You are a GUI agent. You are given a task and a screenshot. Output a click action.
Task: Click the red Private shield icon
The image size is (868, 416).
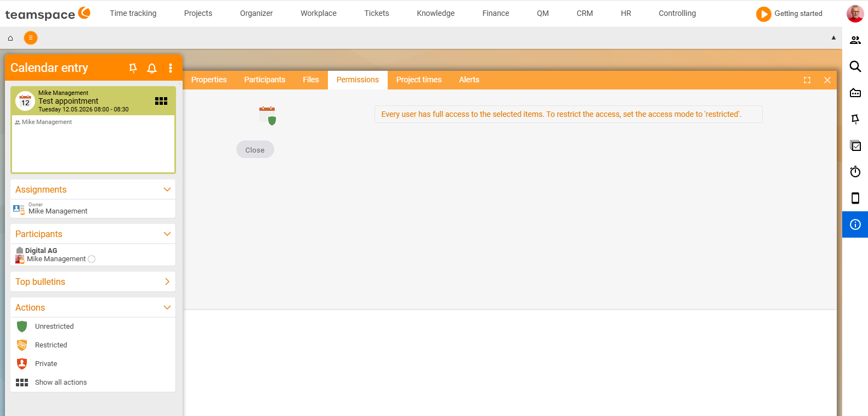pyautogui.click(x=22, y=364)
